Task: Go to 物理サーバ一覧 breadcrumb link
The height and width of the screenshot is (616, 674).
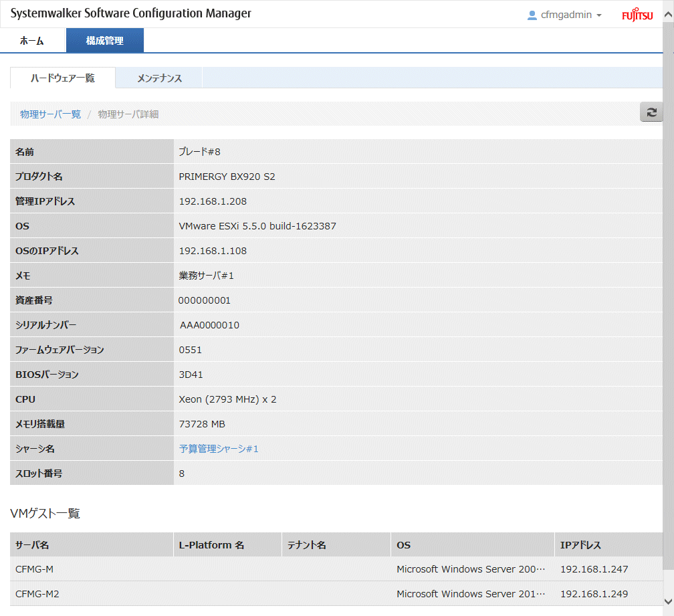Action: pos(50,114)
